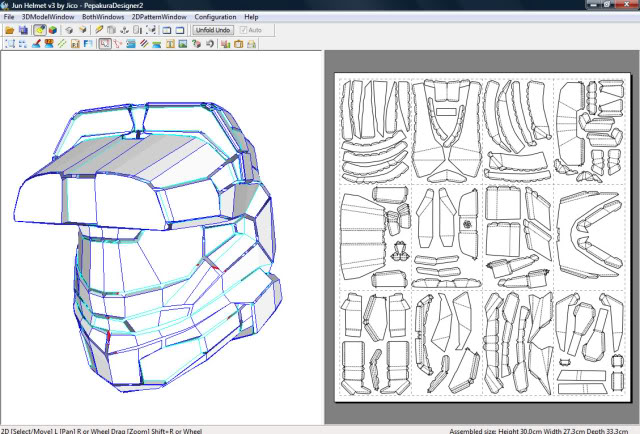Click the colored texture cube icon
640x434 pixels.
click(53, 31)
